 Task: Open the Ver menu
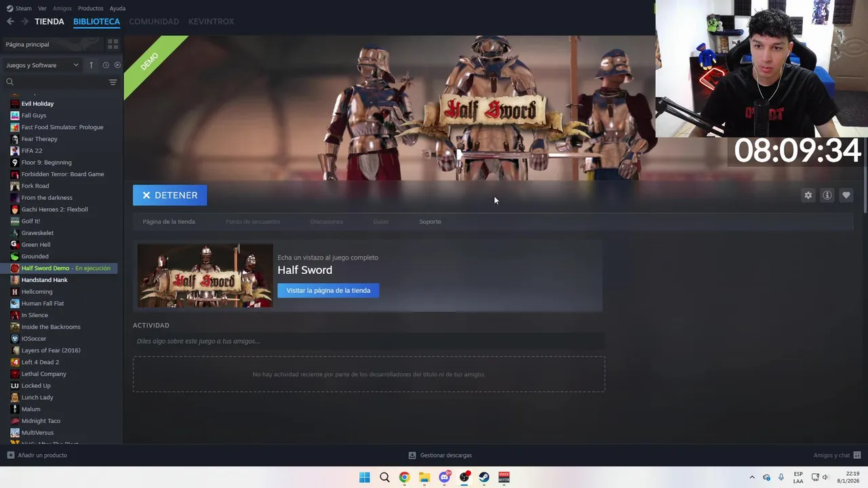[x=42, y=8]
